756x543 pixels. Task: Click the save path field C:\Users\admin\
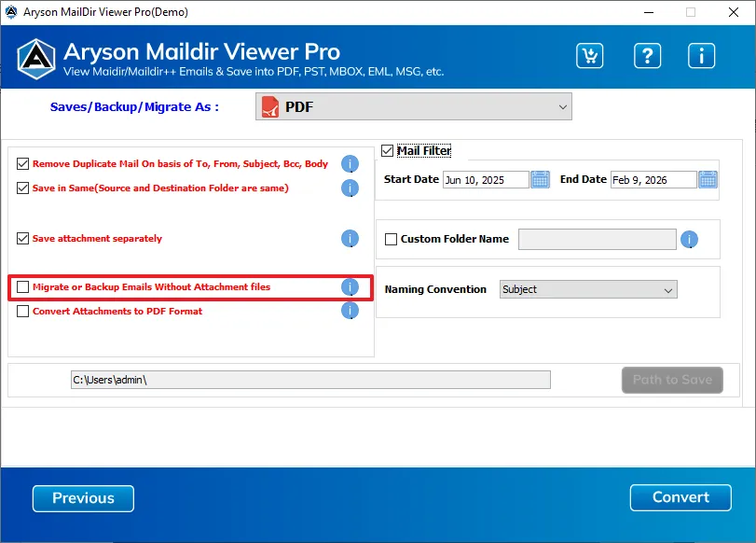click(310, 380)
